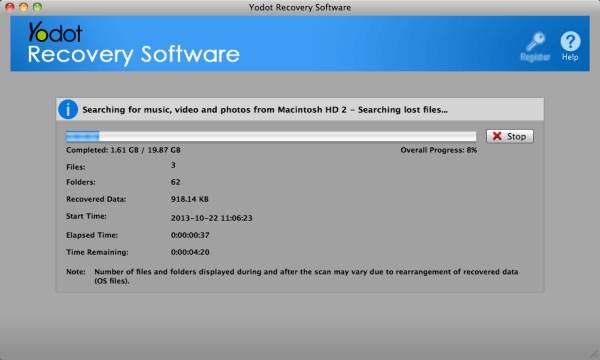The height and width of the screenshot is (360, 600).
Task: Click the 'Searching for music, video and photos' status message
Action: pos(265,110)
